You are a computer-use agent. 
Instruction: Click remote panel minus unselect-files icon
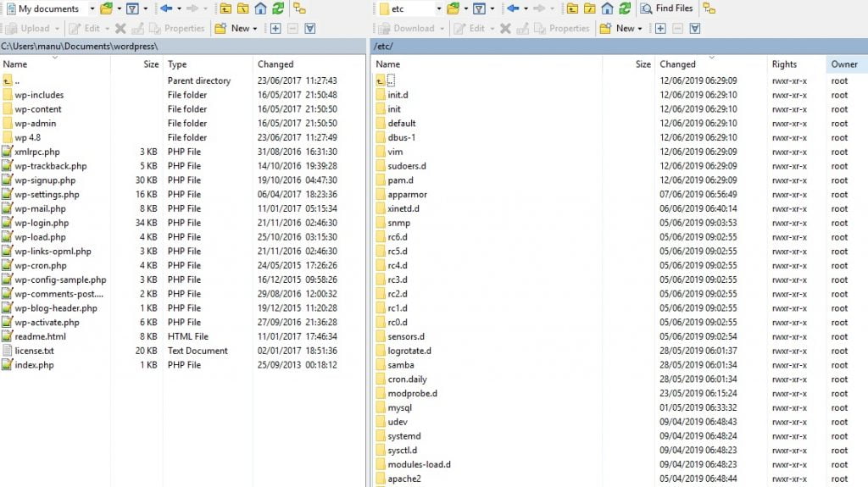tap(677, 28)
